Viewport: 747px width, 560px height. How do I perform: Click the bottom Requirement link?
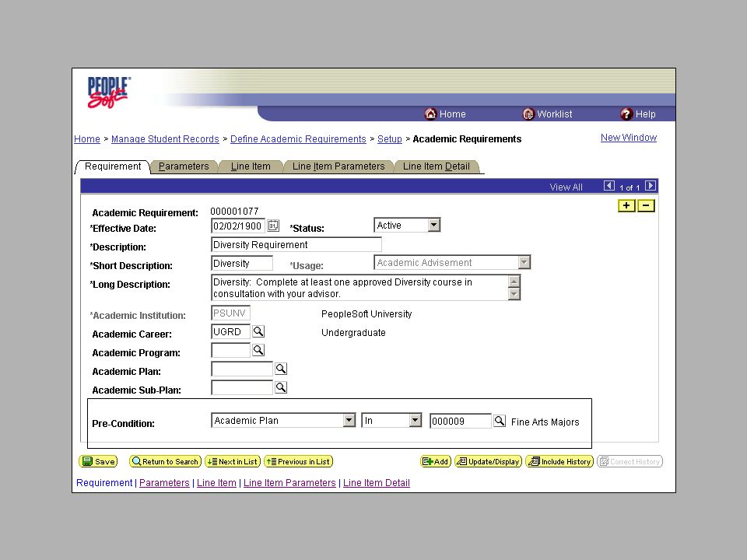click(104, 483)
